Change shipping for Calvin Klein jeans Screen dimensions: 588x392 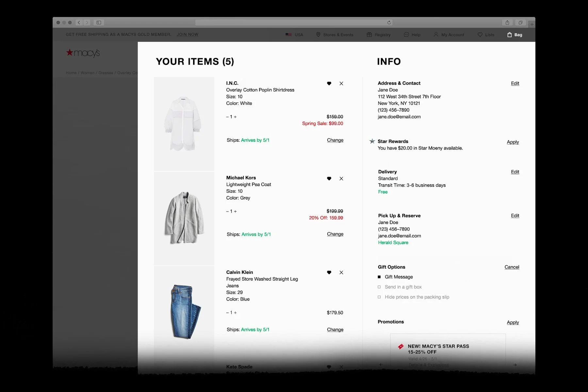click(x=335, y=330)
